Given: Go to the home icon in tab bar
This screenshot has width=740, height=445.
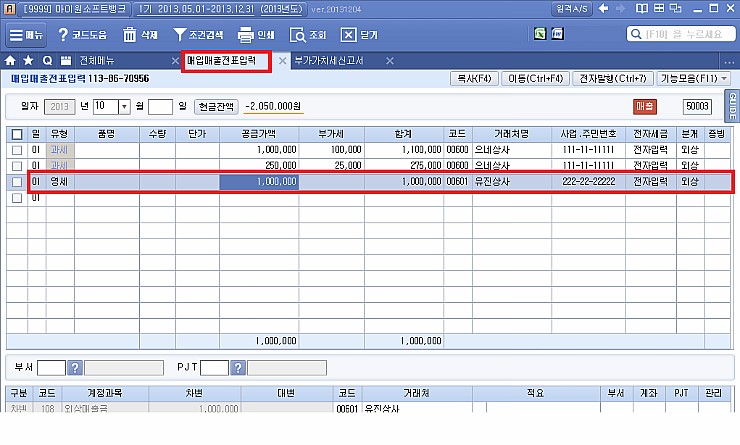Looking at the screenshot, I should 10,60.
